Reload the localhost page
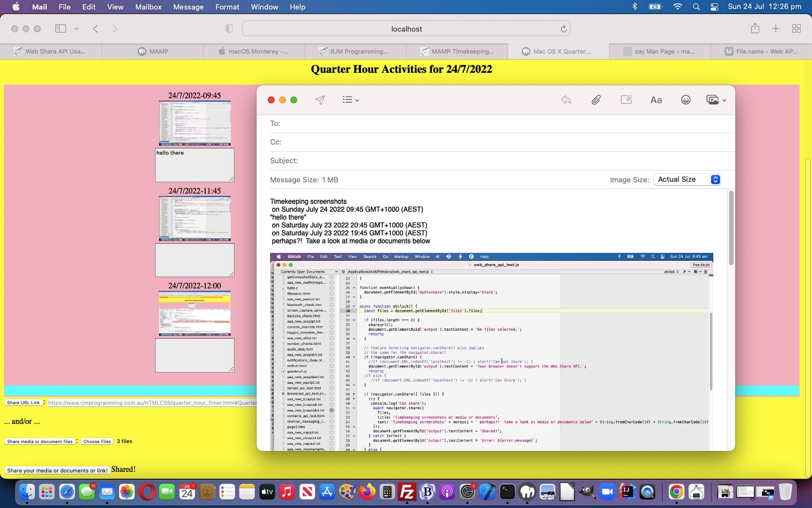Screen dimensions: 812x508 (x=563, y=29)
